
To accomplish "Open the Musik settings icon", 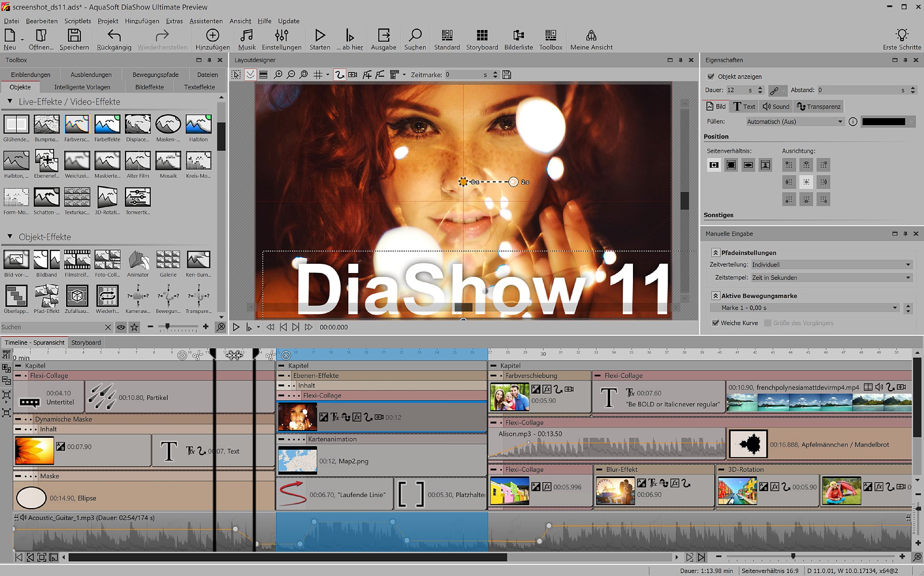I will pos(247,36).
